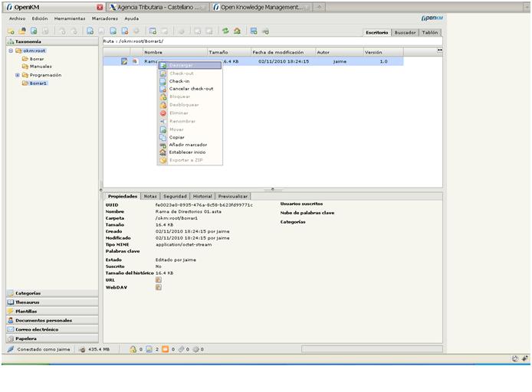Click the Uploader toolbar icon
532x392 pixels.
pyautogui.click(x=266, y=31)
